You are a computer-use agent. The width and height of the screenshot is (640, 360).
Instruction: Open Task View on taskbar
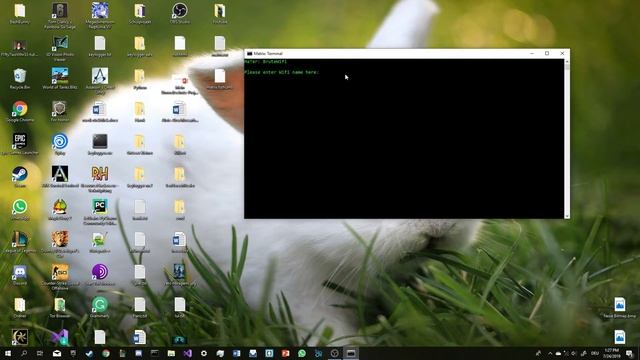point(40,353)
